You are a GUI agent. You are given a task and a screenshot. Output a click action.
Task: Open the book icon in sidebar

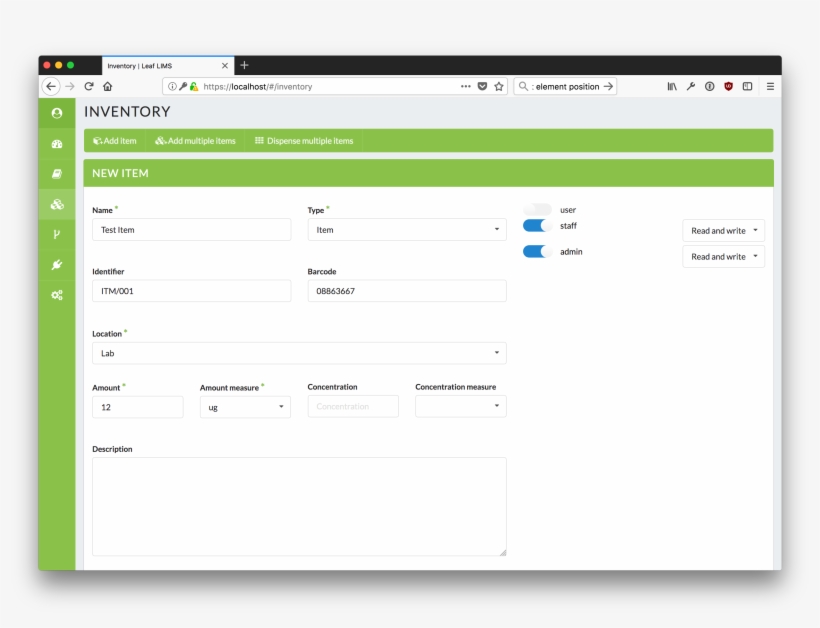click(x=57, y=174)
